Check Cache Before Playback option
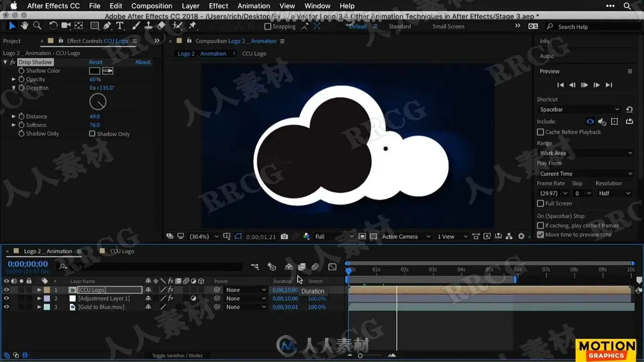This screenshot has height=362, width=644. click(x=540, y=132)
